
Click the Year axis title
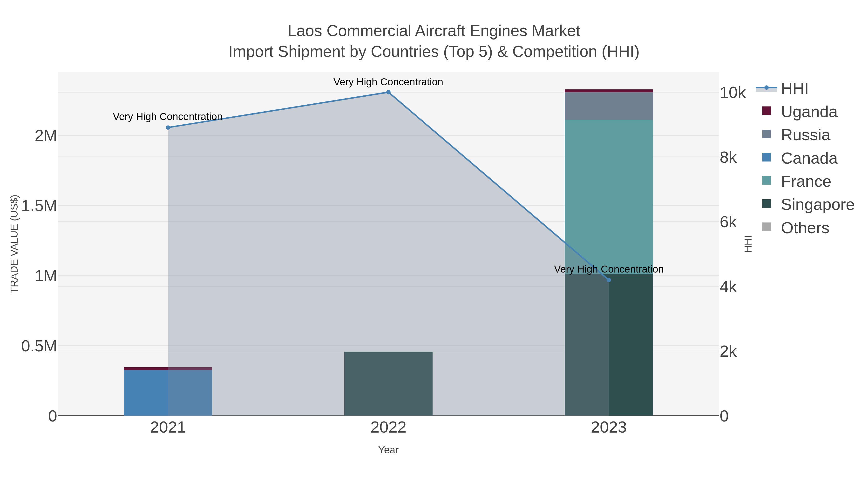pyautogui.click(x=388, y=450)
